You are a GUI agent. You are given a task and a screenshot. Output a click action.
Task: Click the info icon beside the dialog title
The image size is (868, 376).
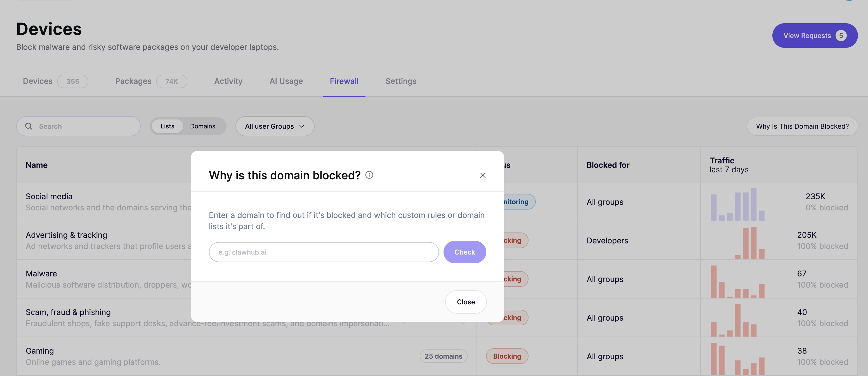pyautogui.click(x=369, y=175)
